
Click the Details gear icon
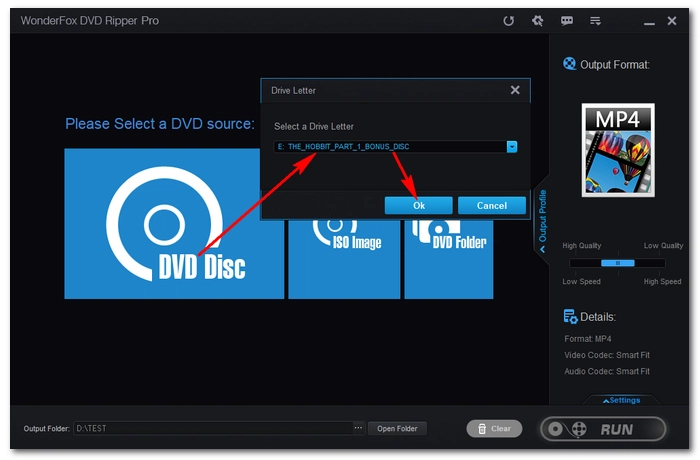point(570,317)
